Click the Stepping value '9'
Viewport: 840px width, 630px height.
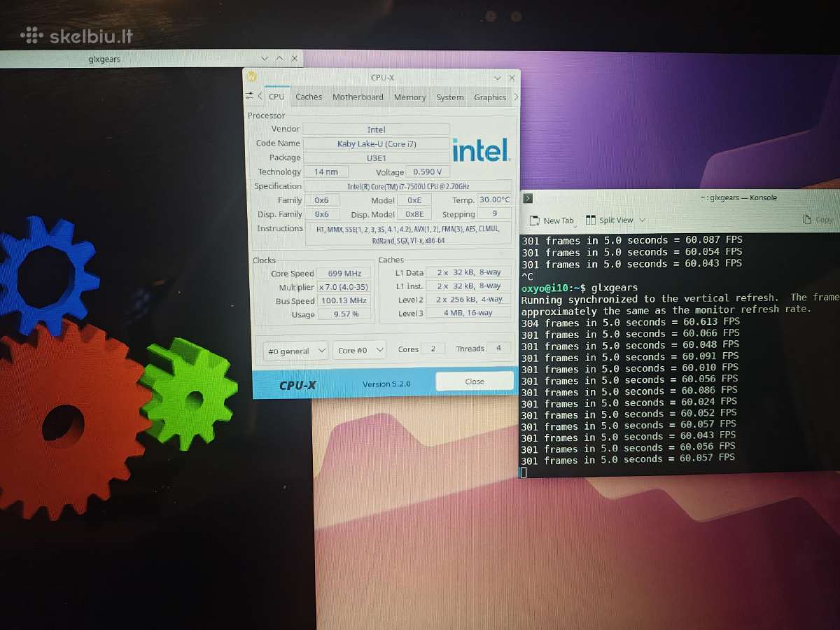(494, 214)
